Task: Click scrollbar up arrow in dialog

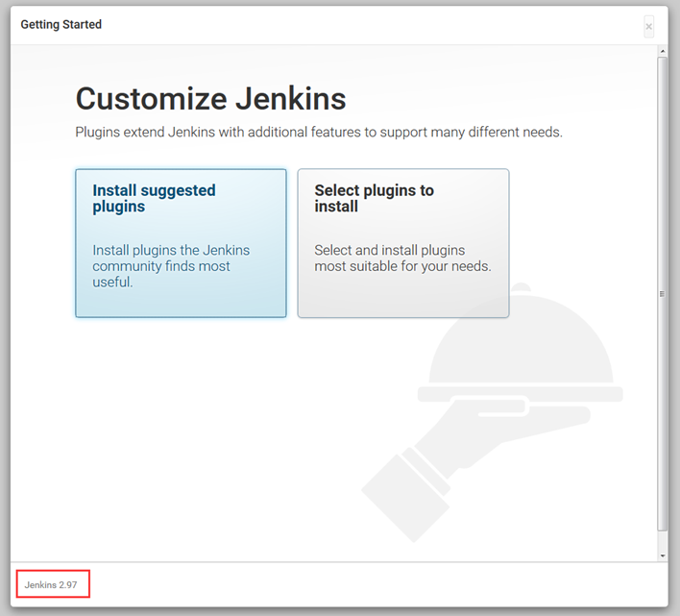Action: pos(662,51)
